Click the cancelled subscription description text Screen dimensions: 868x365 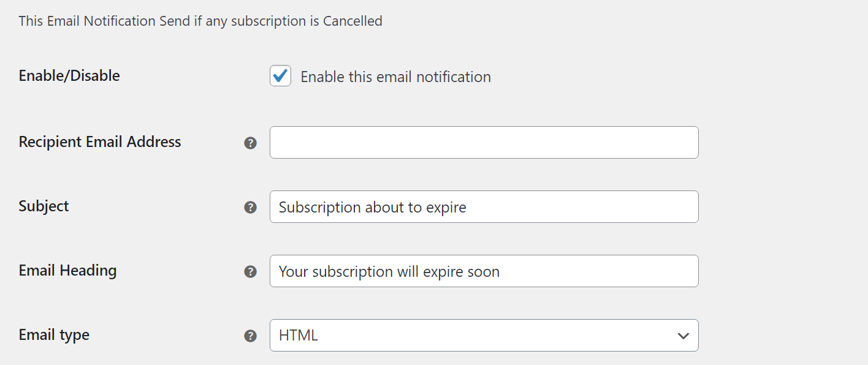[200, 20]
